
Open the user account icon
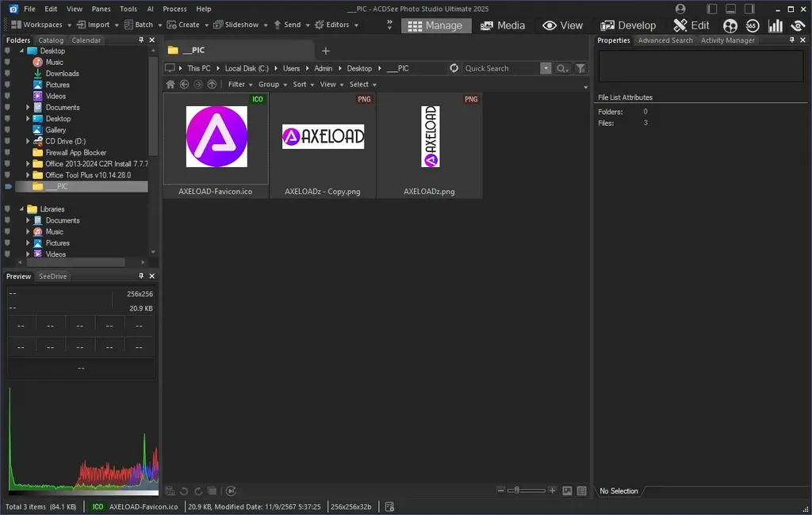680,9
